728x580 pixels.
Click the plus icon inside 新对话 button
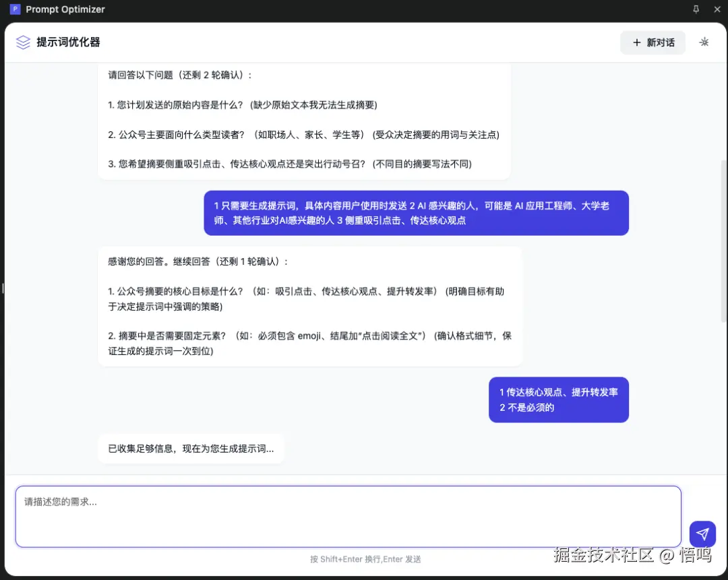click(636, 42)
